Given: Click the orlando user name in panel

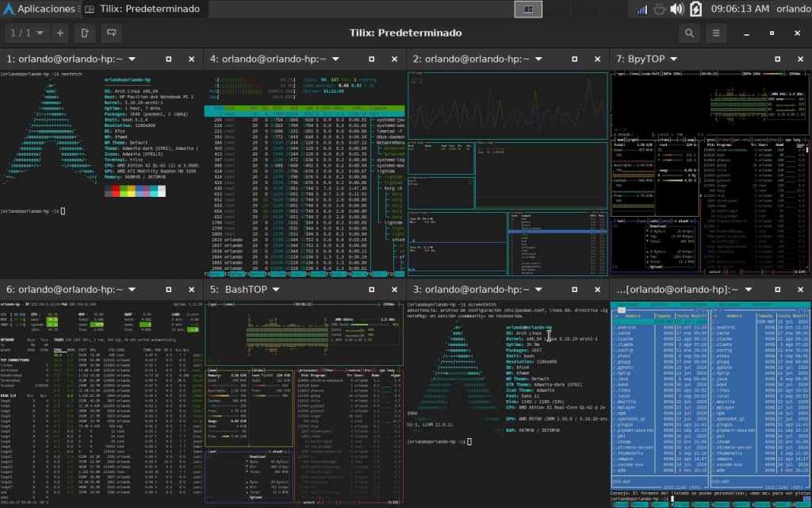Looking at the screenshot, I should (x=793, y=9).
